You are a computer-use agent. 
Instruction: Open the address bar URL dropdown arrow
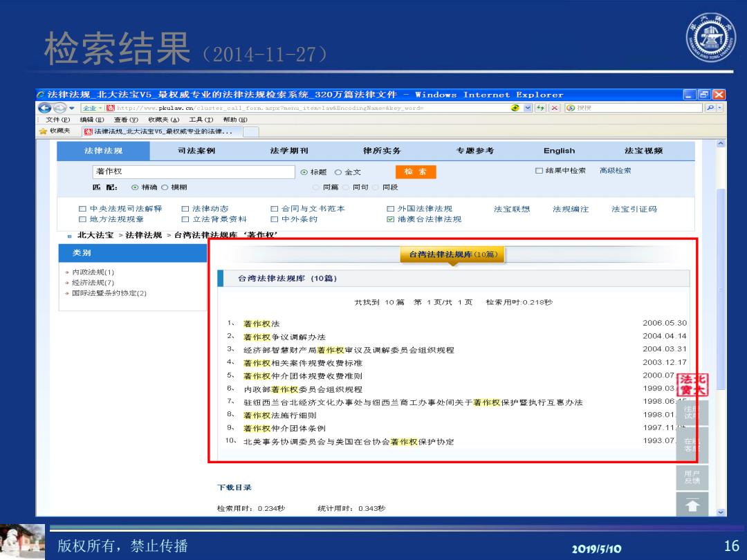click(528, 108)
